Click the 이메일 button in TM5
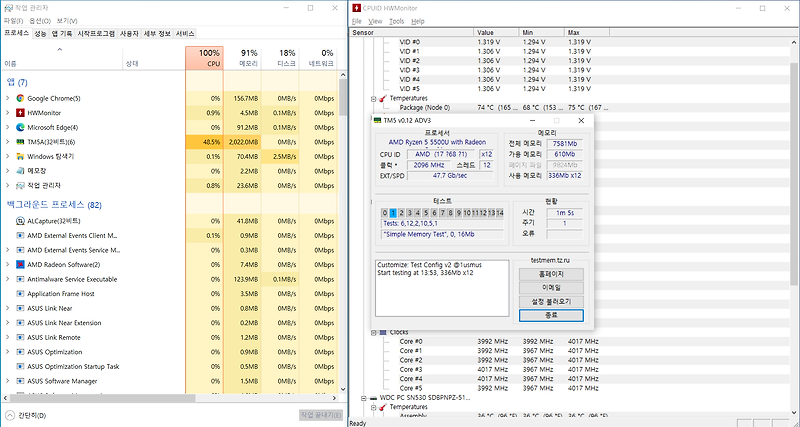 click(551, 288)
